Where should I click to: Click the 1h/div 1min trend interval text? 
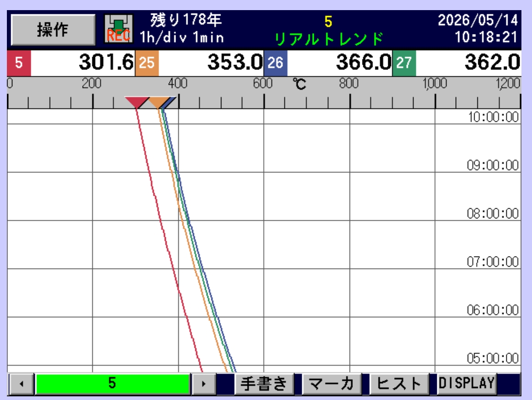(182, 37)
